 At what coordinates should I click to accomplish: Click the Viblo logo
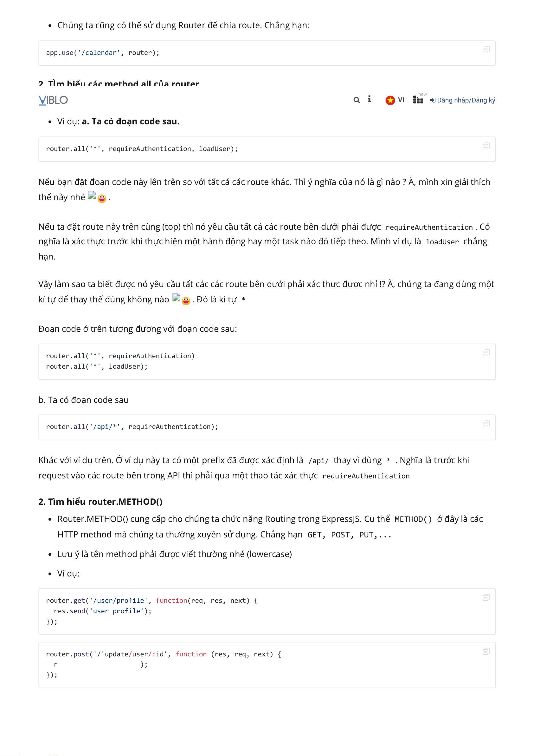click(x=53, y=100)
